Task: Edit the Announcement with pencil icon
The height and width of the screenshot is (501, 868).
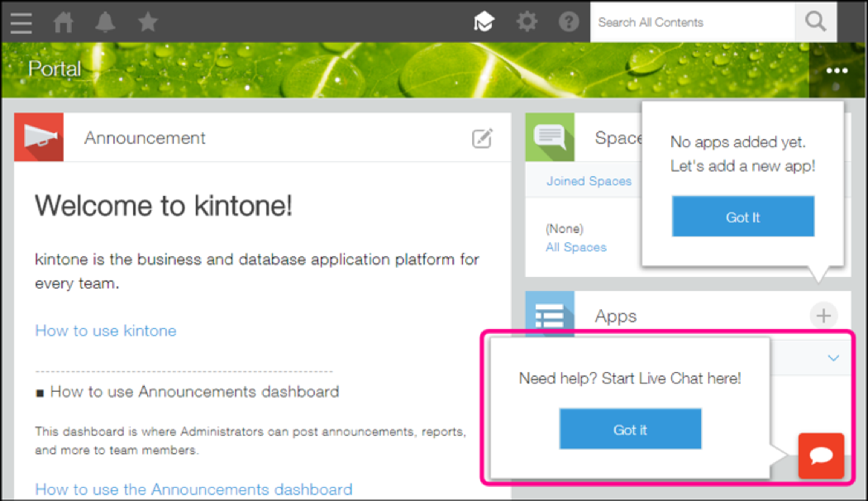Action: tap(482, 138)
